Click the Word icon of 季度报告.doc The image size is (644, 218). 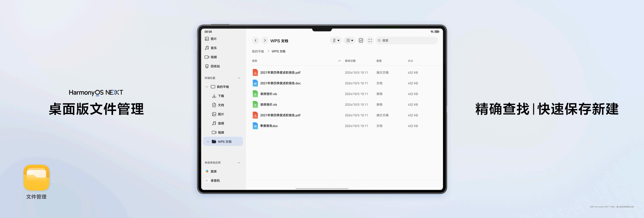255,126
